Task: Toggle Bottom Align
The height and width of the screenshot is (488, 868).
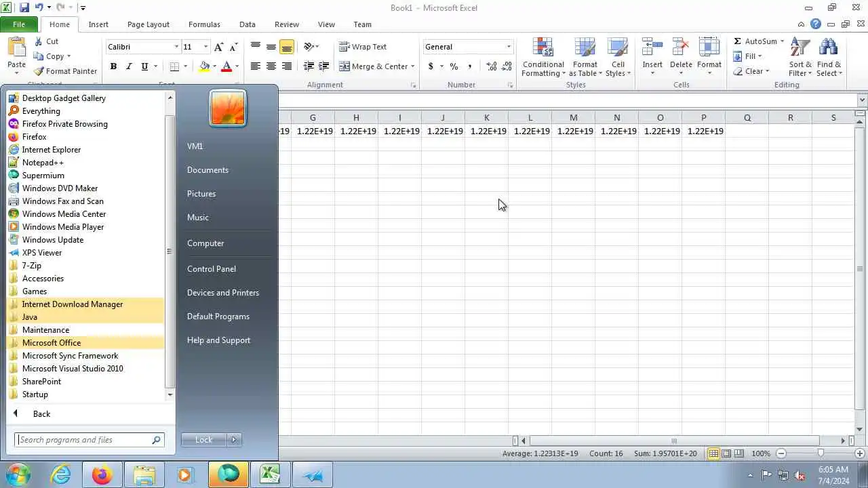Action: pyautogui.click(x=287, y=47)
